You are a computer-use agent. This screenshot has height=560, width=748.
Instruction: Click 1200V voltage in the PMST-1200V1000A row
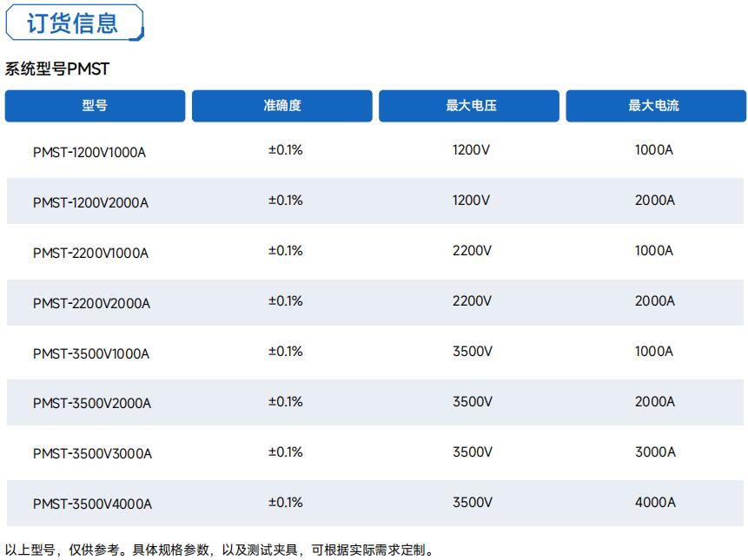pyautogui.click(x=471, y=150)
